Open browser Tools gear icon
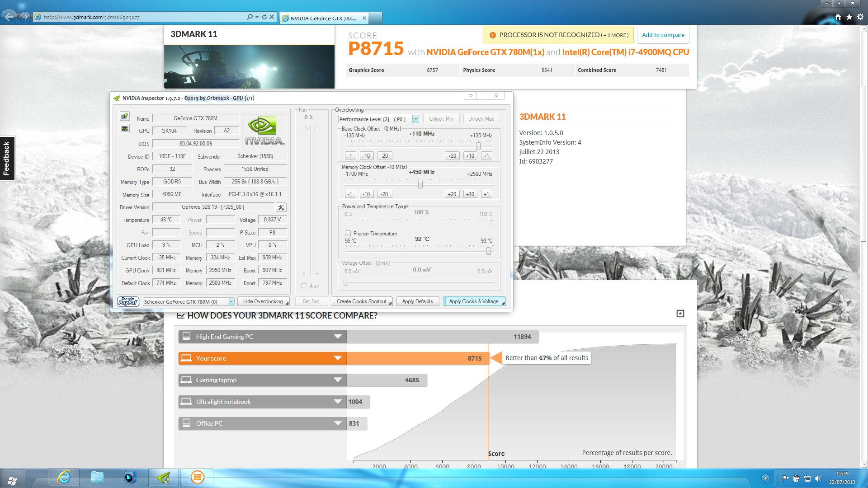This screenshot has width=868, height=488. [x=860, y=17]
